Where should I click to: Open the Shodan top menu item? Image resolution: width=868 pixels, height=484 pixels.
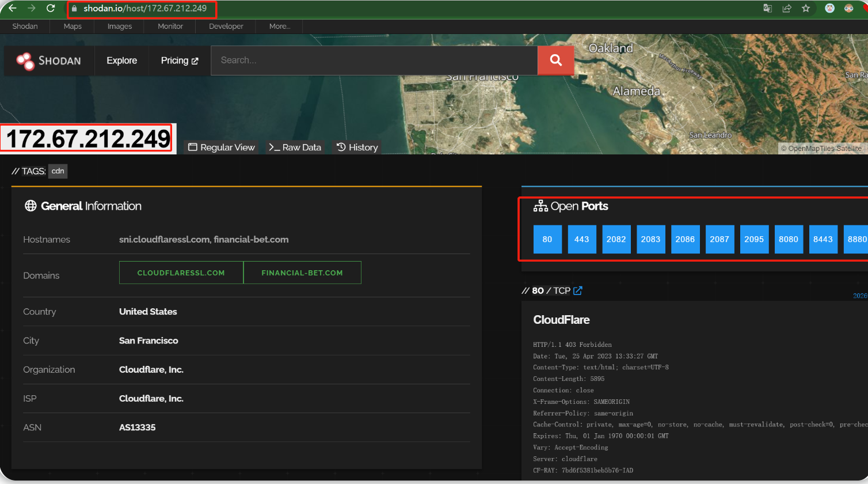(x=25, y=26)
